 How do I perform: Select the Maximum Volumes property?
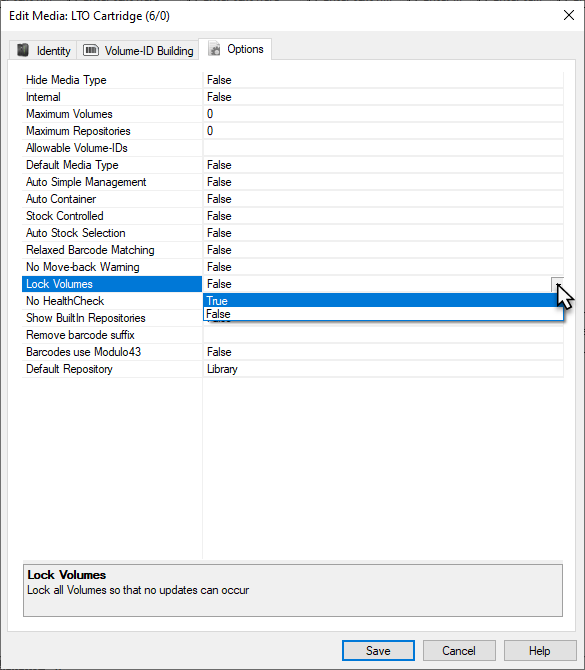pyautogui.click(x=112, y=114)
